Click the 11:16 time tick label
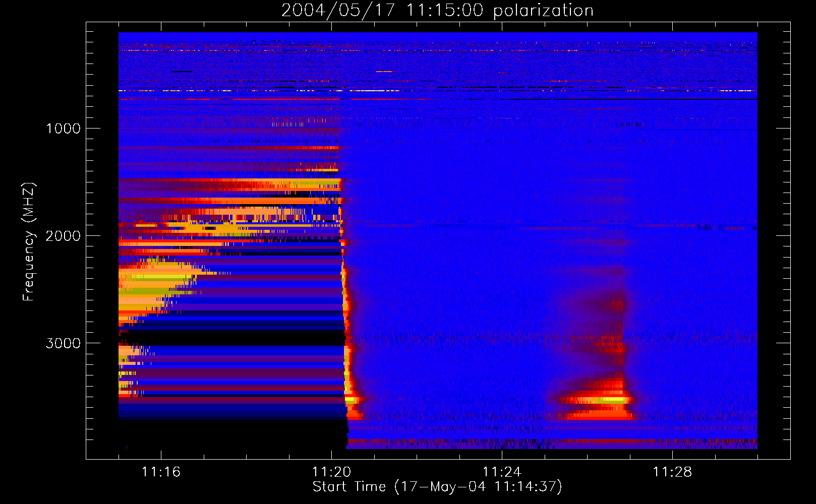Screen dimensions: 816x504 tap(161, 472)
